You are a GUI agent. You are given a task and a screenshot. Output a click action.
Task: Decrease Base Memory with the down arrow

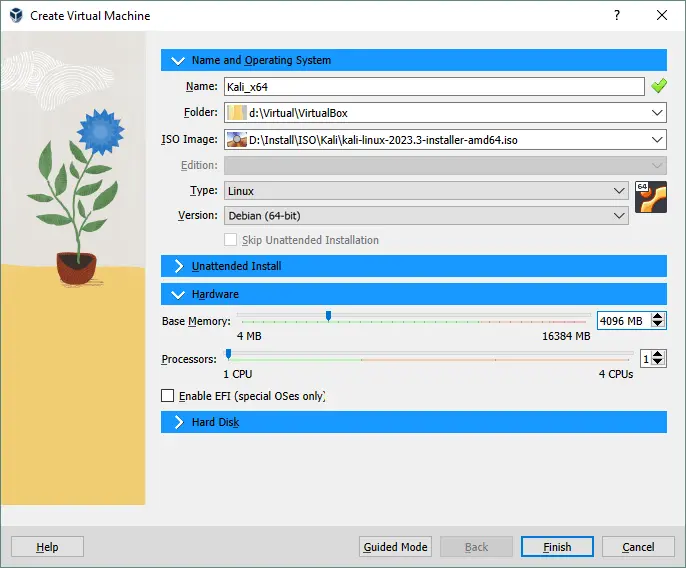click(x=658, y=324)
